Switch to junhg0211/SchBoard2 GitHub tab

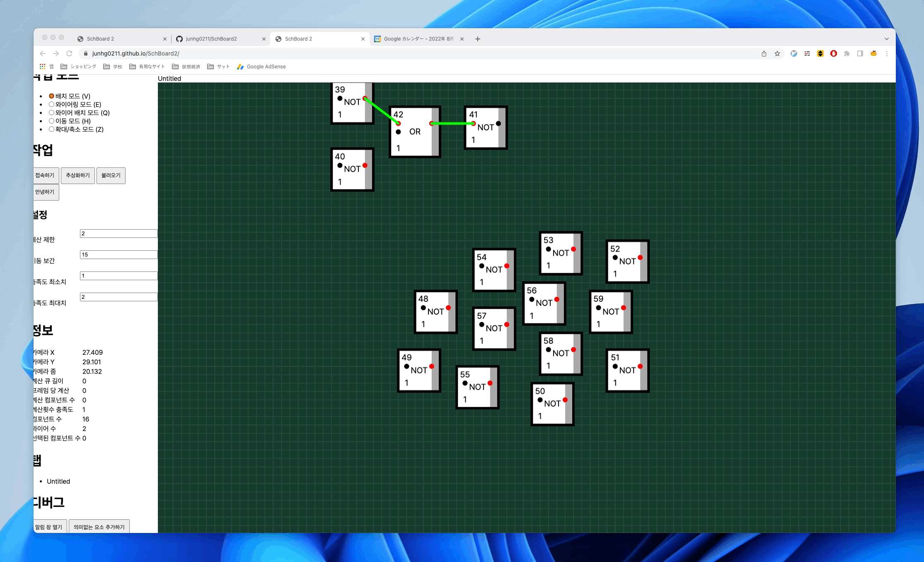point(211,39)
